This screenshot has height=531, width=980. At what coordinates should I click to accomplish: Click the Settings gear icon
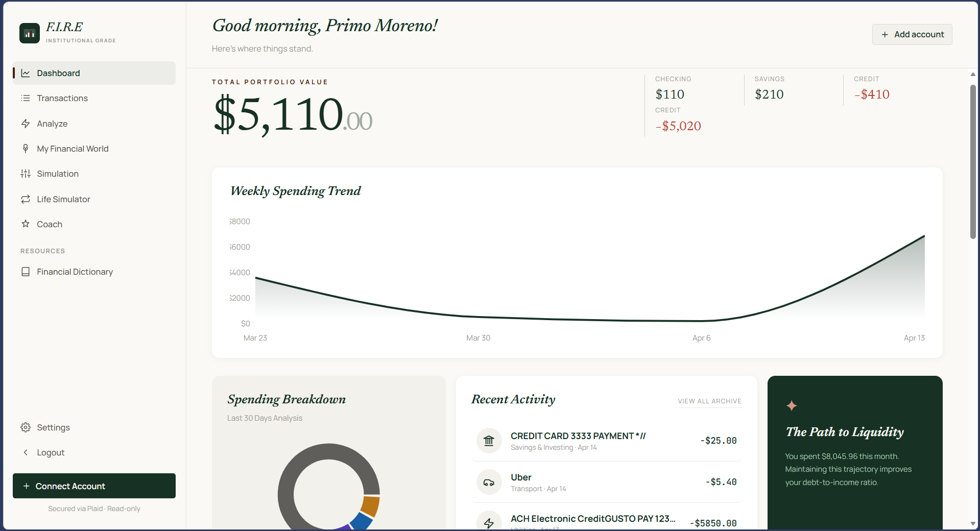pyautogui.click(x=26, y=427)
